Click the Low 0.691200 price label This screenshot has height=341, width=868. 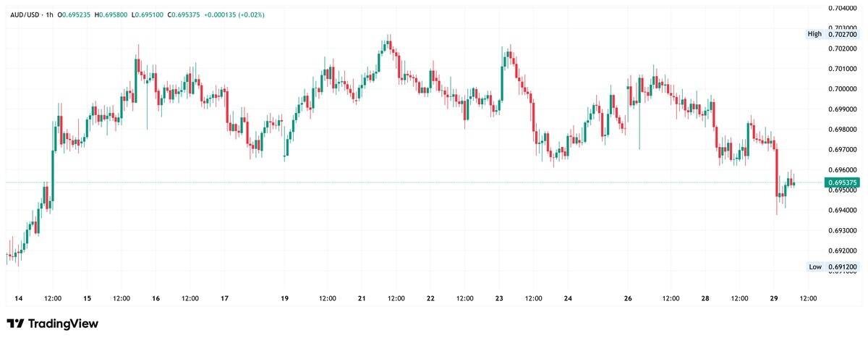(833, 266)
